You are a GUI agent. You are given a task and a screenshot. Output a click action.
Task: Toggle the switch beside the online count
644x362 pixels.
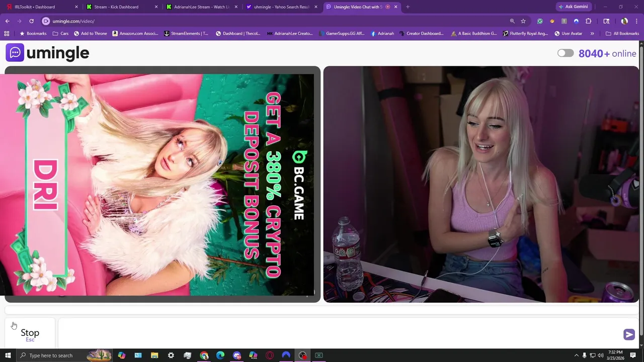pos(566,53)
